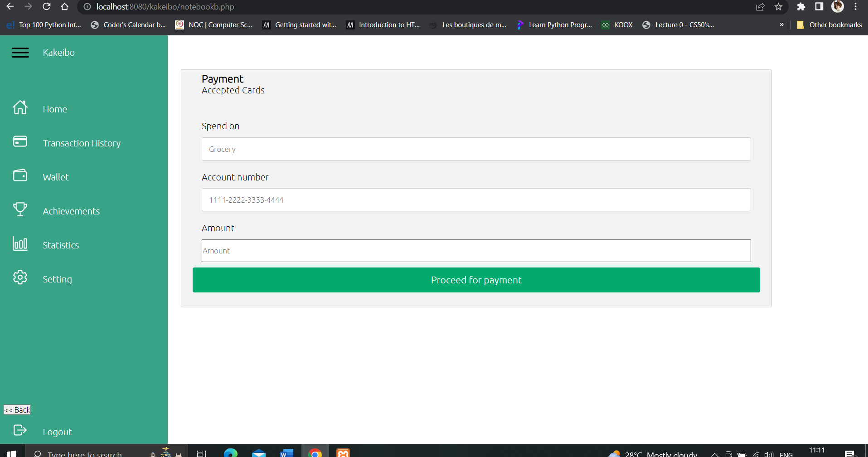Expand hidden bookmarks with the chevron
Screen dimensions: 868x457
781,25
